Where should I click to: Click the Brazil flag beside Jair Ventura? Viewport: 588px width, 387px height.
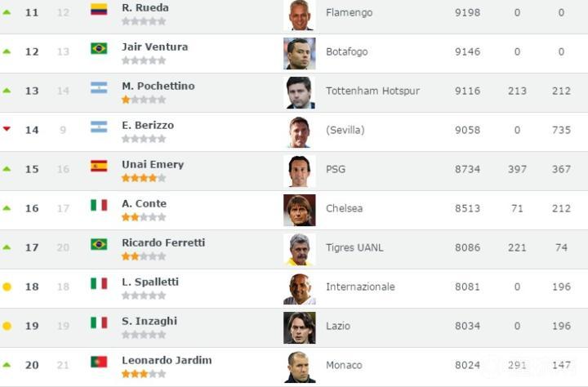(99, 48)
